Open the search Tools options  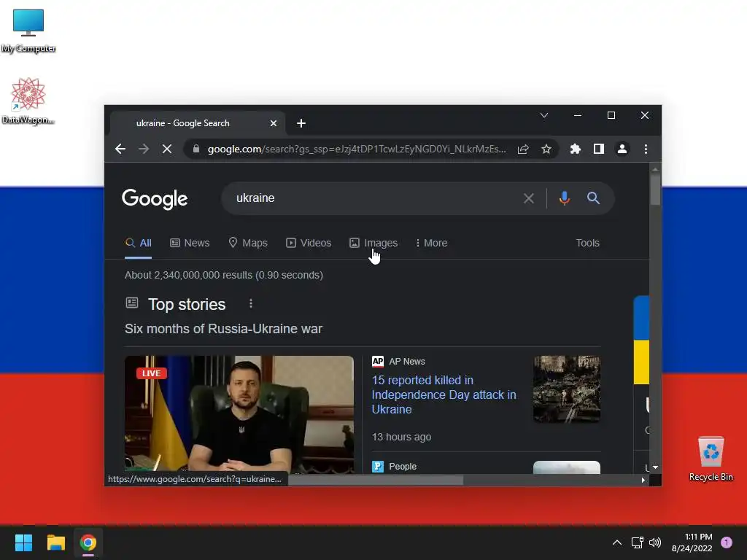click(x=587, y=243)
